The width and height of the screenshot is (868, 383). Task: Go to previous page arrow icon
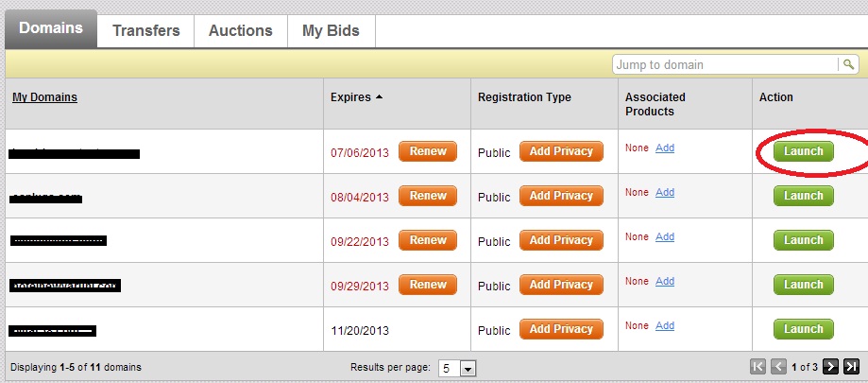pyautogui.click(x=778, y=366)
